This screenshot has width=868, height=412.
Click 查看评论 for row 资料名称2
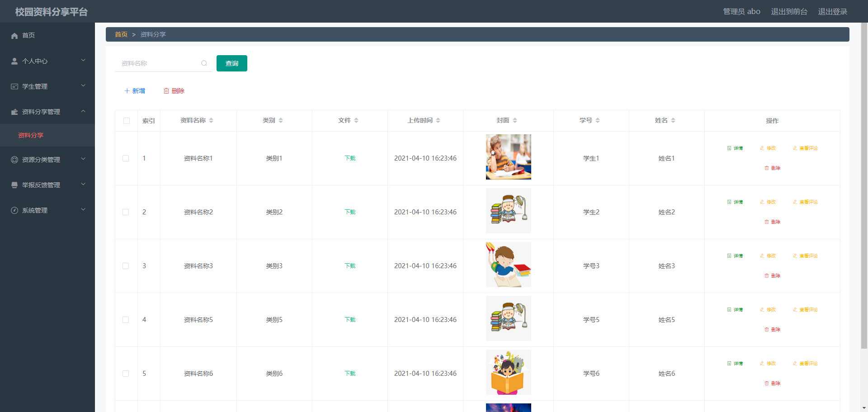coord(805,202)
